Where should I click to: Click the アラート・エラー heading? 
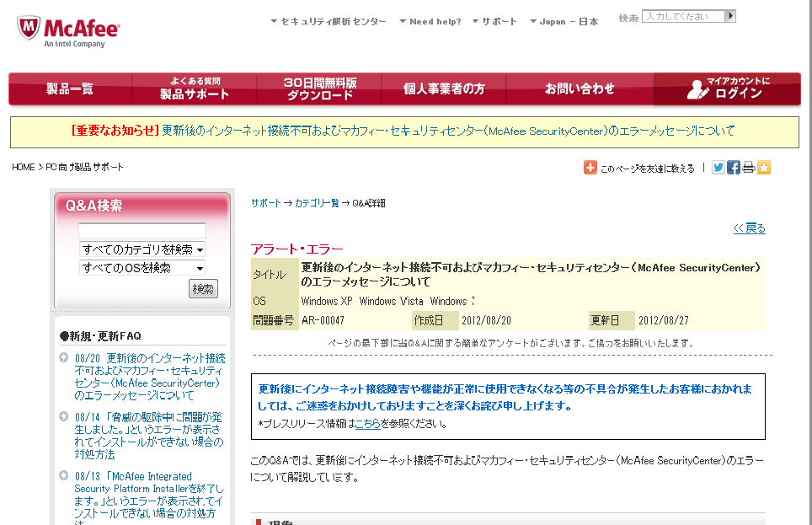297,249
